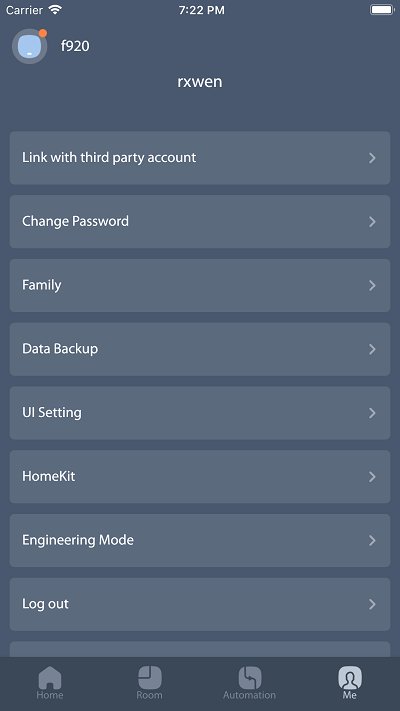
Task: Tap the f920 device name label
Action: click(x=75, y=46)
